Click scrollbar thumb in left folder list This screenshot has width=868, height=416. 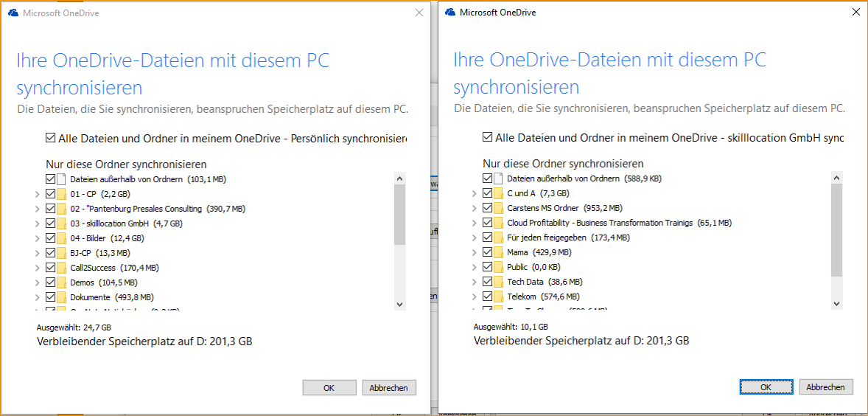point(399,215)
